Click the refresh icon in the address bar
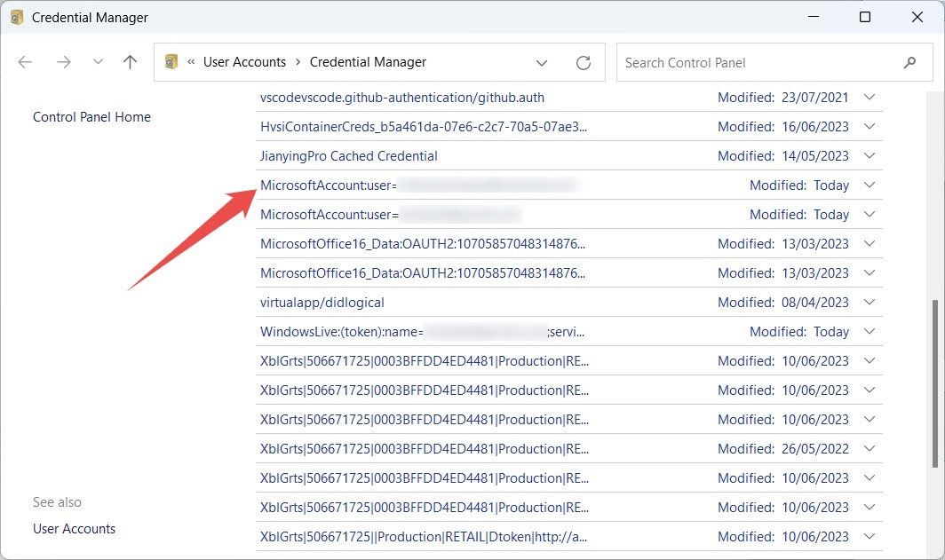 583,62
